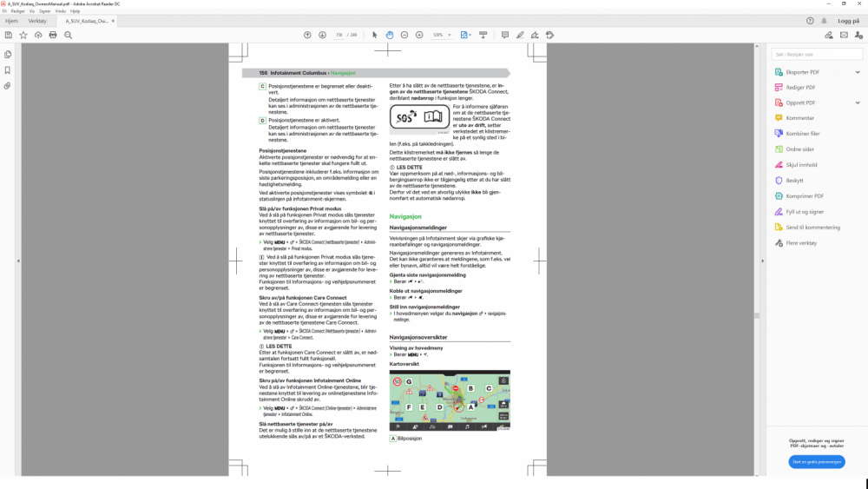Click the Logg på sign-in button
This screenshot has width=868, height=489.
848,20
